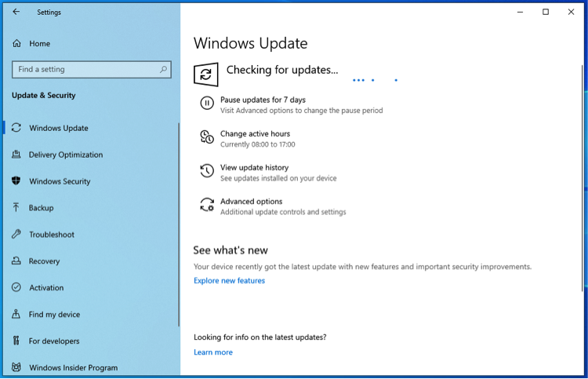Click the Windows Security shield icon
588x379 pixels.
pyautogui.click(x=16, y=181)
